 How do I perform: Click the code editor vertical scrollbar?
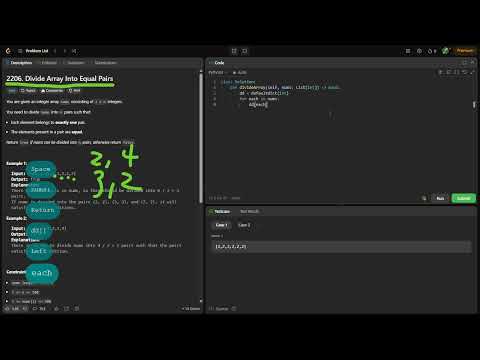coord(474,105)
